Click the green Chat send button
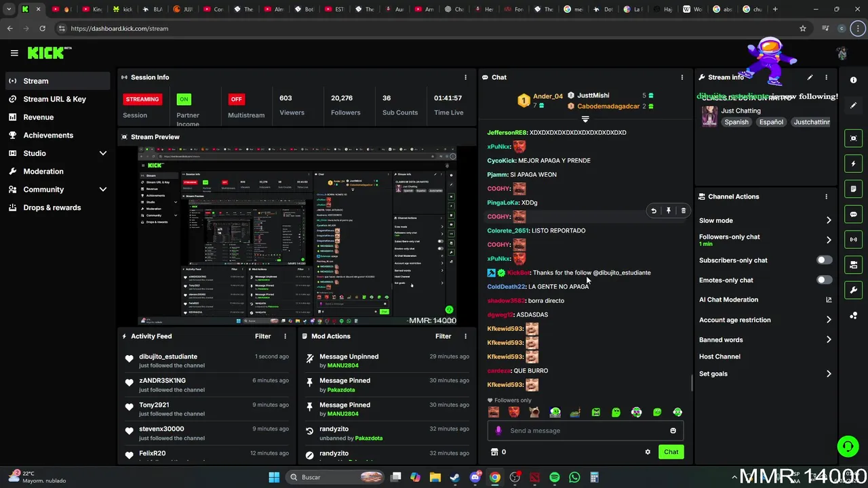 [671, 452]
